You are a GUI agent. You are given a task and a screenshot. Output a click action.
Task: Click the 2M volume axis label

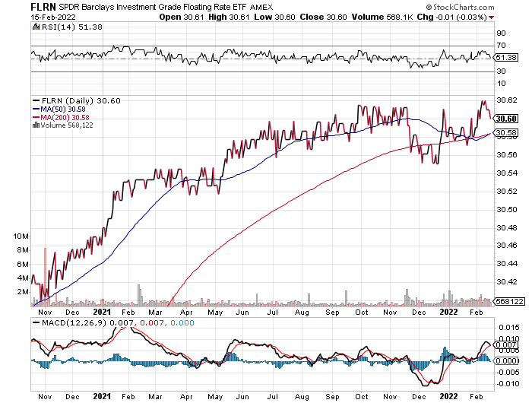click(23, 292)
